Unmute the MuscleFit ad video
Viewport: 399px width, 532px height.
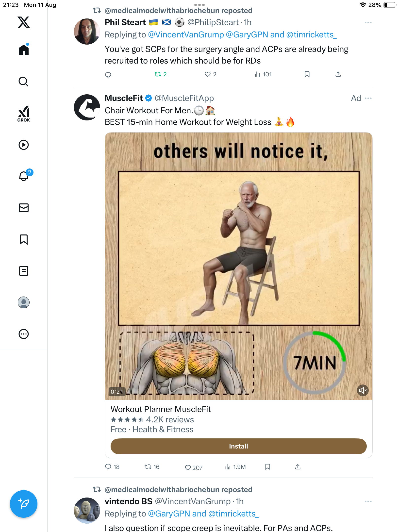(x=363, y=390)
